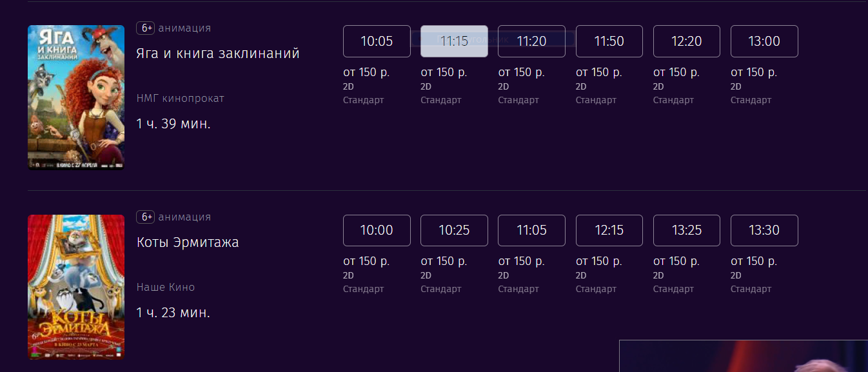Select the 10:00 showtime for Коты Эрмитажа
The height and width of the screenshot is (372, 868).
click(x=377, y=230)
